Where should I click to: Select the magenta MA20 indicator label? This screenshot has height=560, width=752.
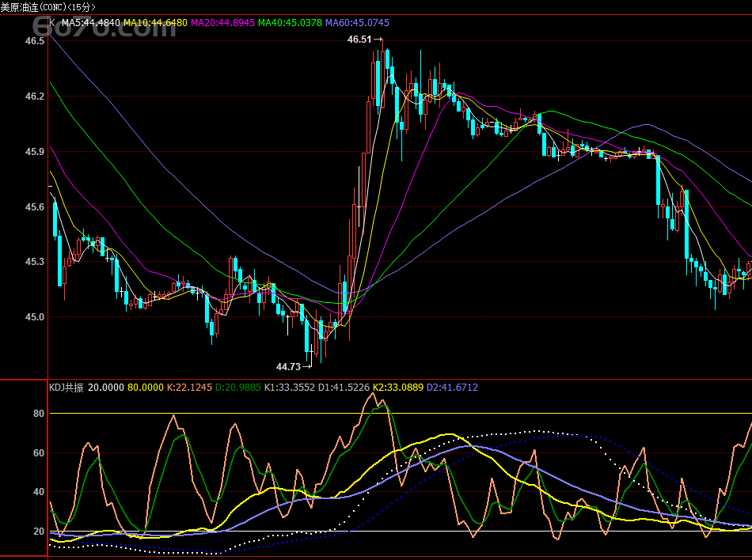point(223,23)
